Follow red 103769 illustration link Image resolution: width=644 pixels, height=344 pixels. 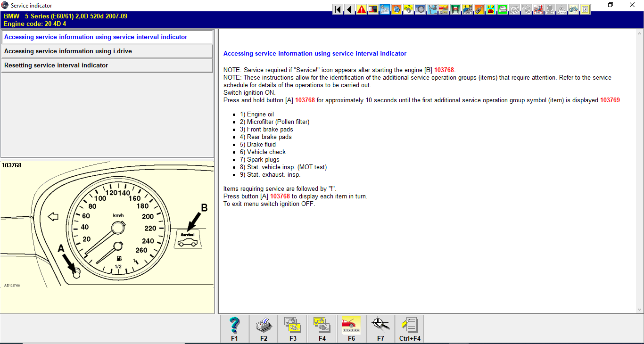610,100
